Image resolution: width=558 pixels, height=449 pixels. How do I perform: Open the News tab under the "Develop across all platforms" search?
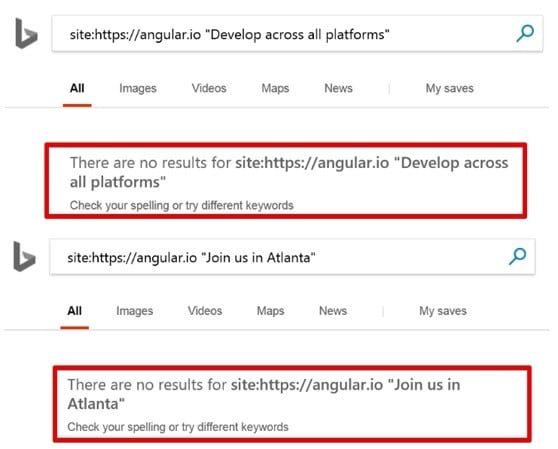(338, 88)
